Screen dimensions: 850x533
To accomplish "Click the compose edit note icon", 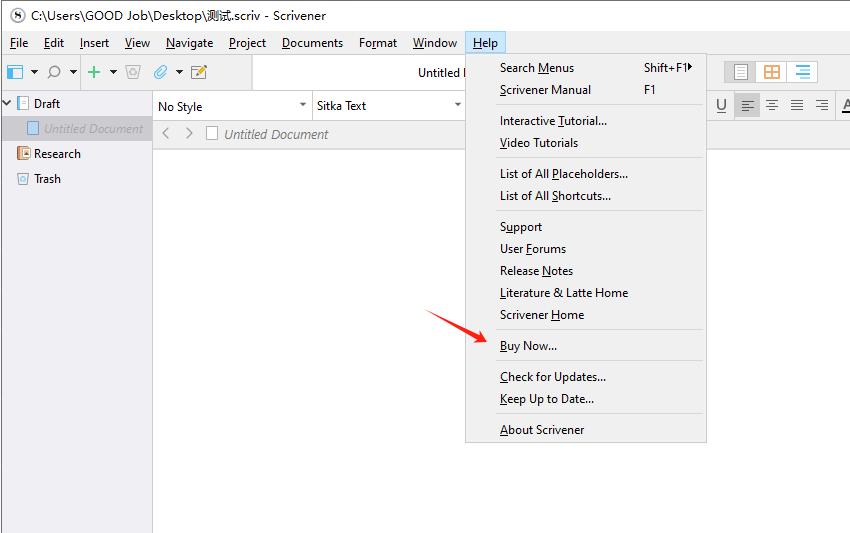I will pyautogui.click(x=199, y=72).
